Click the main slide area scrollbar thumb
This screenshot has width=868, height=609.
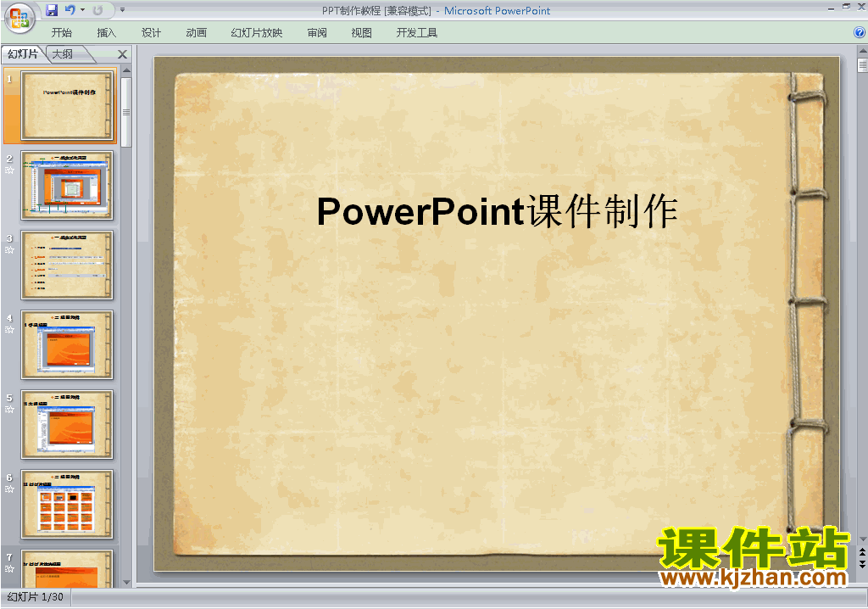(x=862, y=64)
